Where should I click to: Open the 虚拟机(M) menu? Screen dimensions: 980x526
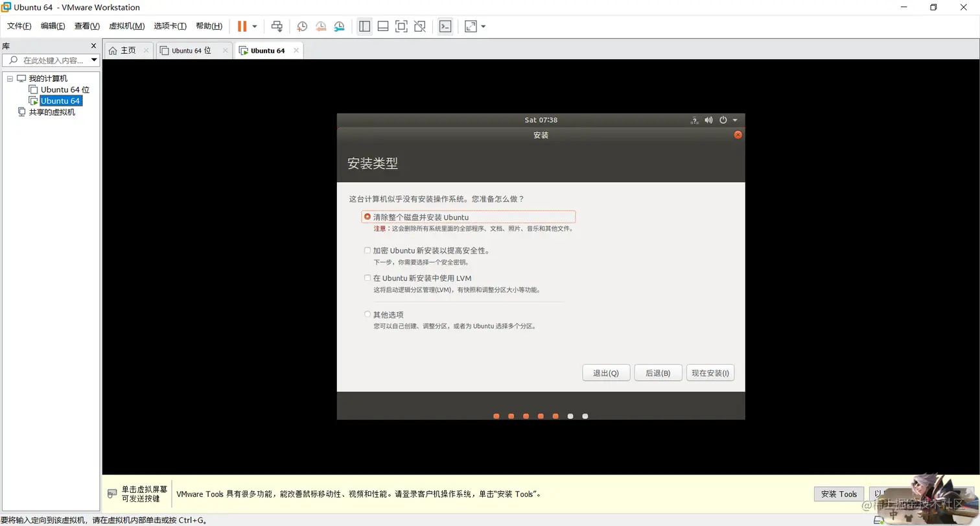(x=126, y=26)
